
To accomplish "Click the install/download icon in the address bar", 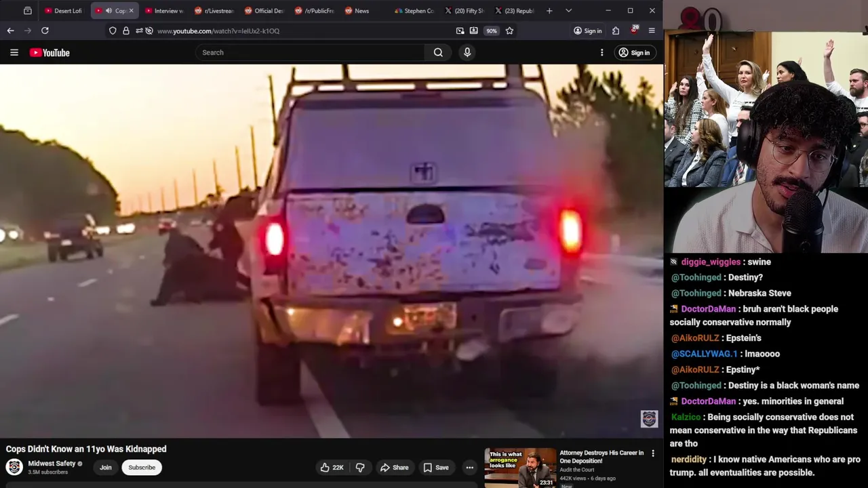I will click(473, 30).
